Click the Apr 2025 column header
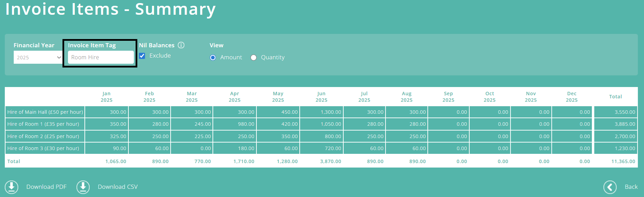Viewport: 644px width, 197px height. click(x=234, y=97)
